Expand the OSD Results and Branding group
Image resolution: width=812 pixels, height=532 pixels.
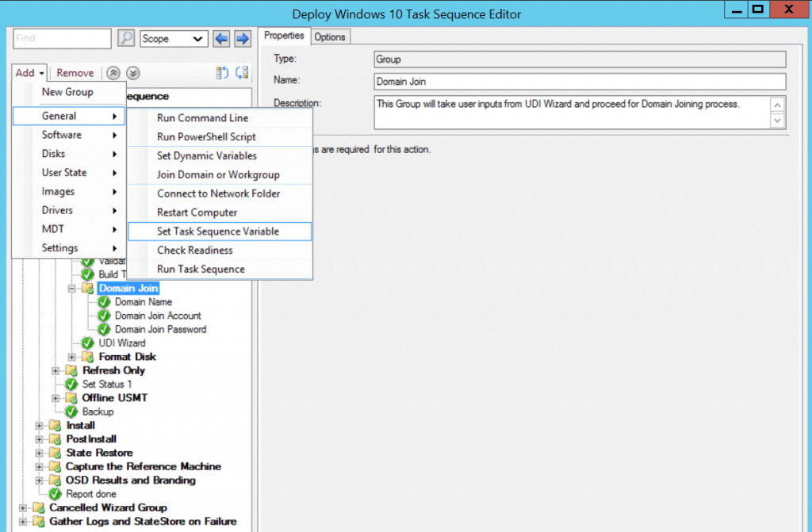39,480
